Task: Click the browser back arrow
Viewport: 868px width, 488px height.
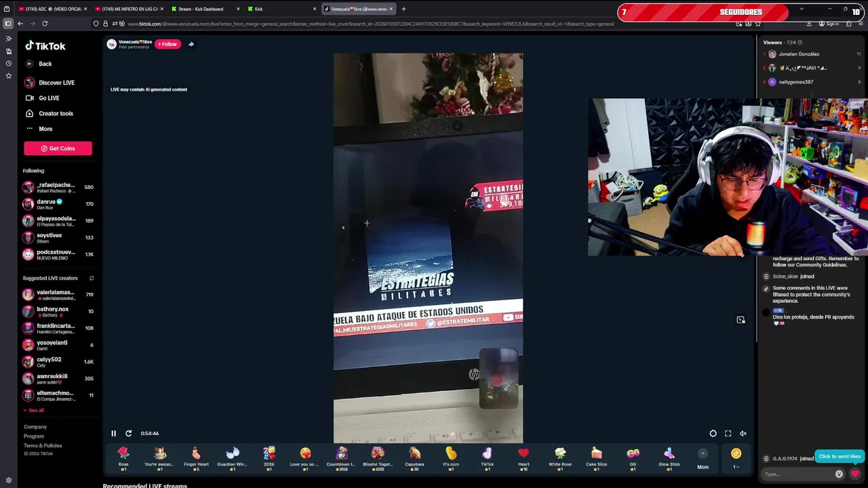Action: click(x=20, y=24)
